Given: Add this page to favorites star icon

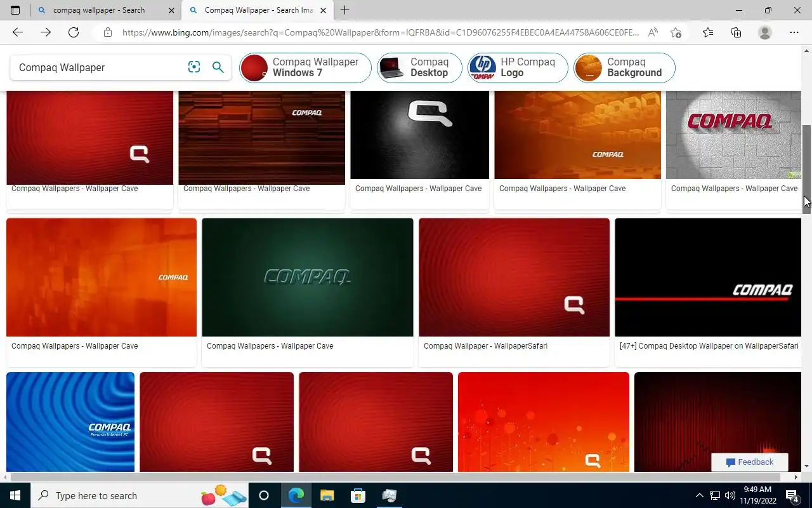Looking at the screenshot, I should (x=676, y=32).
